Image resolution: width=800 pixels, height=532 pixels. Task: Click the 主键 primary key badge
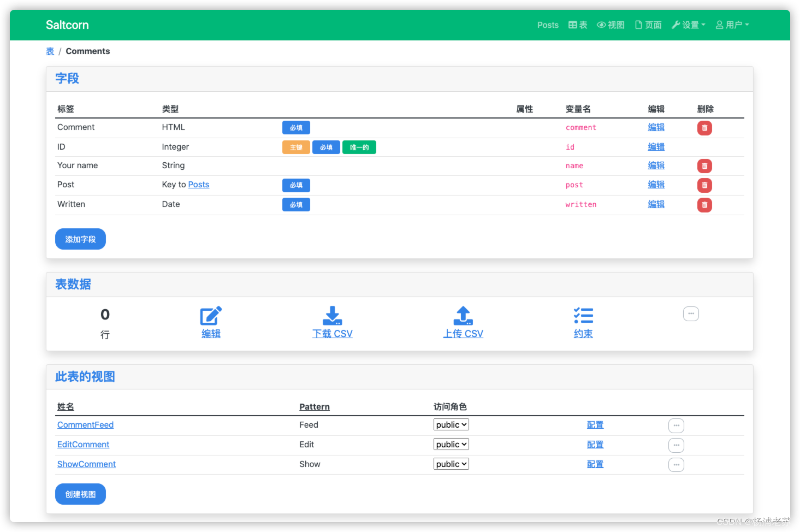tap(296, 147)
